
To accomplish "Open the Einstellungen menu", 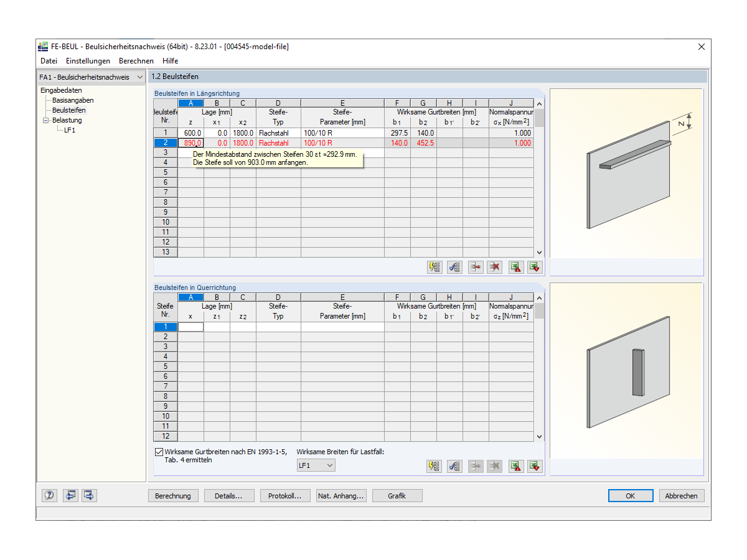I will click(88, 60).
